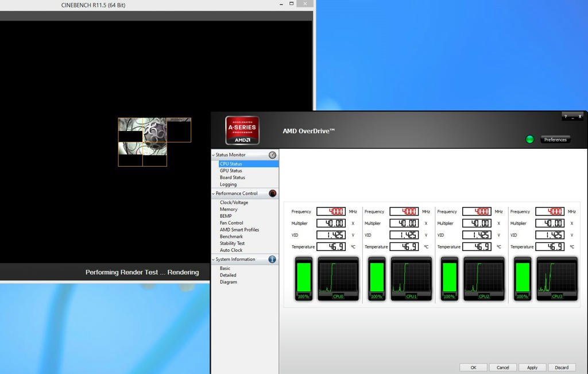Image resolution: width=588 pixels, height=374 pixels.
Task: Click the Cancel button
Action: (x=503, y=368)
